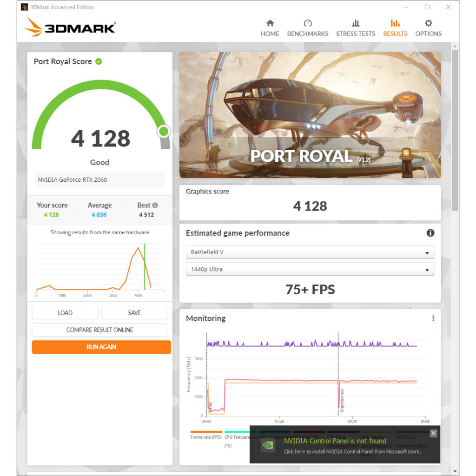This screenshot has height=476, width=476.
Task: Click the Demo marker in Monitoring chart
Action: click(x=211, y=406)
